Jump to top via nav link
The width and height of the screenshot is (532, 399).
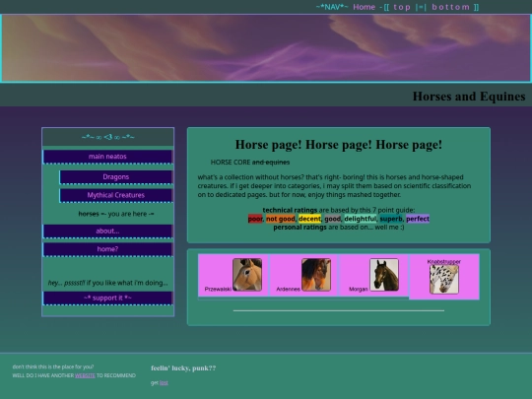[x=402, y=7]
